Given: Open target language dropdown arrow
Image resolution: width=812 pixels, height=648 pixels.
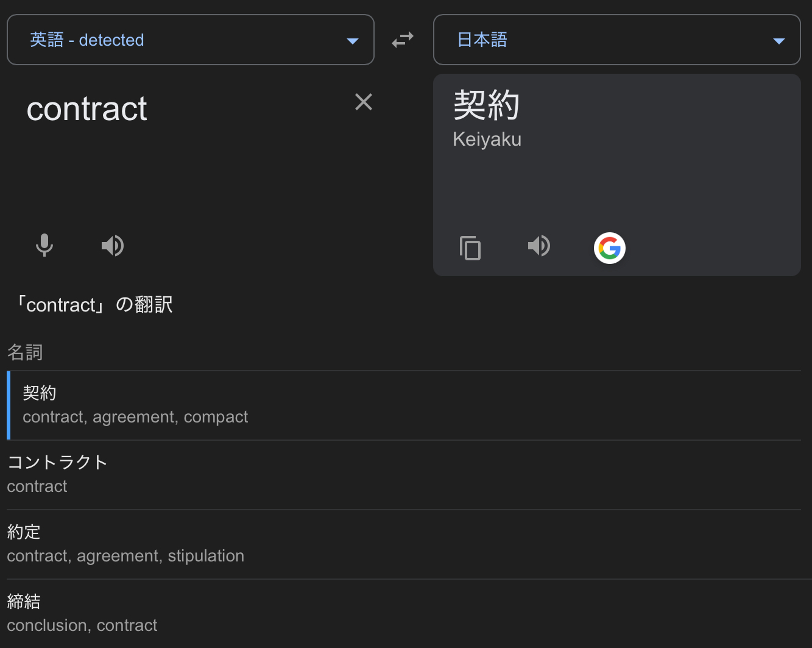Looking at the screenshot, I should click(778, 41).
